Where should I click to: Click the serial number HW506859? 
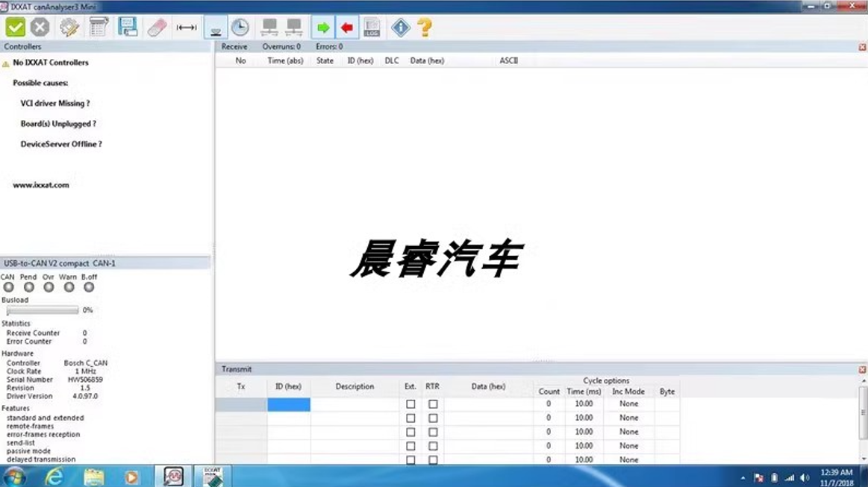(85, 380)
